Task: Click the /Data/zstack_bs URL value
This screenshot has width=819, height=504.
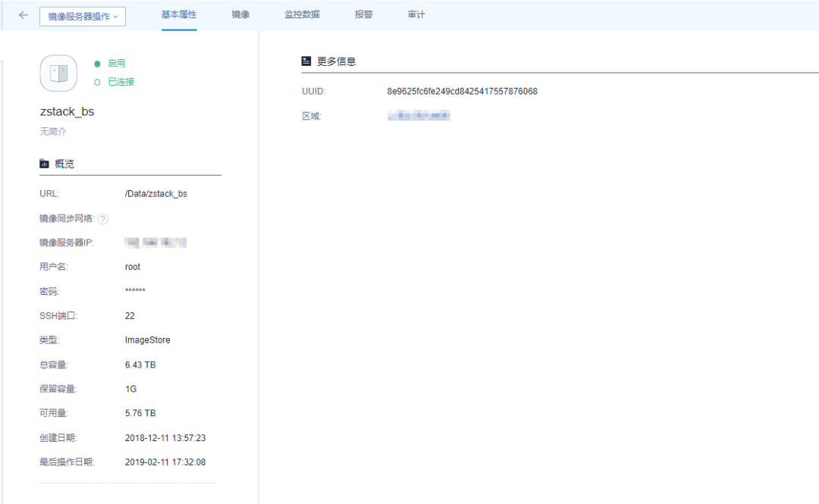Action: tap(155, 194)
